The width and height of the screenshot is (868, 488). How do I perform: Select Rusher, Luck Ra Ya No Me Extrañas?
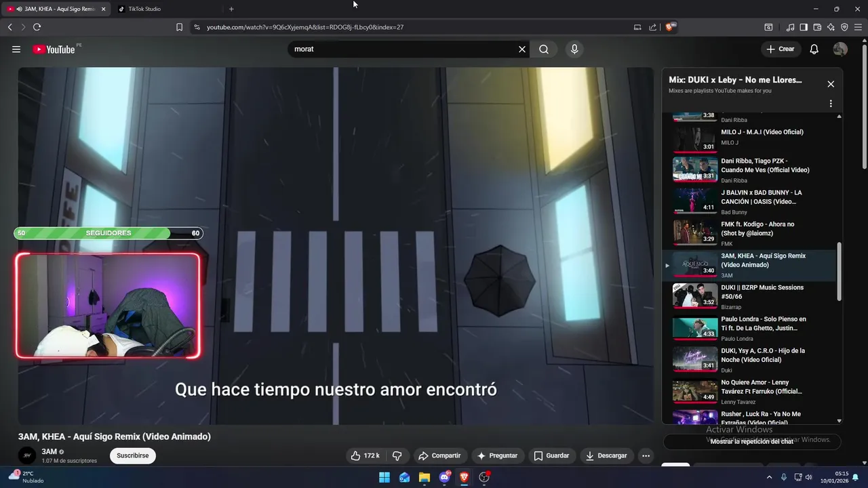tap(749, 418)
